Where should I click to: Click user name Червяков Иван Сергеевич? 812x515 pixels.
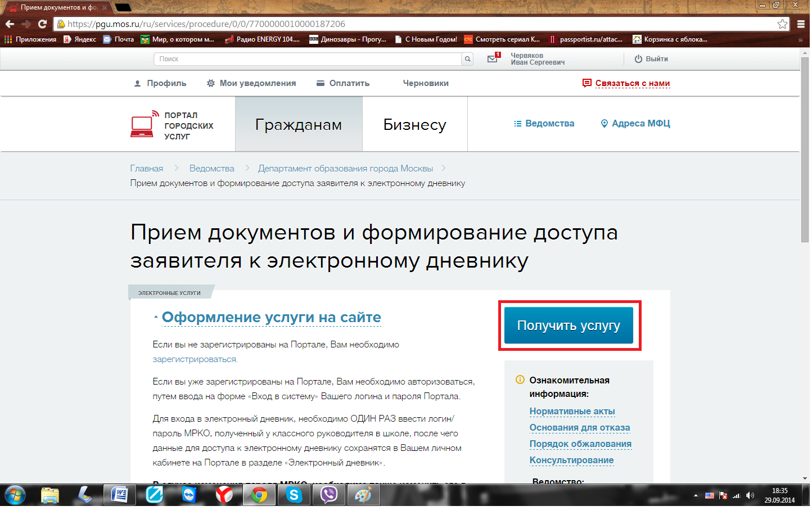(539, 59)
